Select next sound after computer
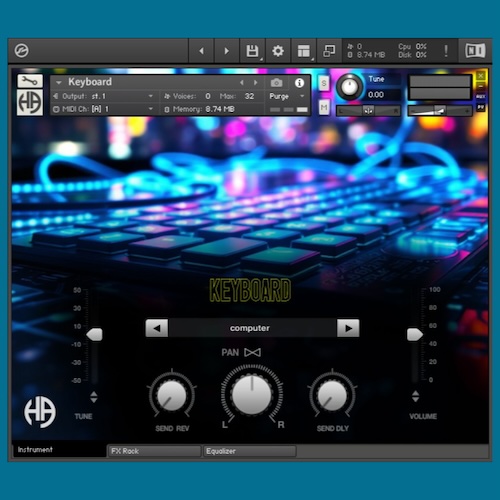Viewport: 500px width, 500px height. [348, 328]
